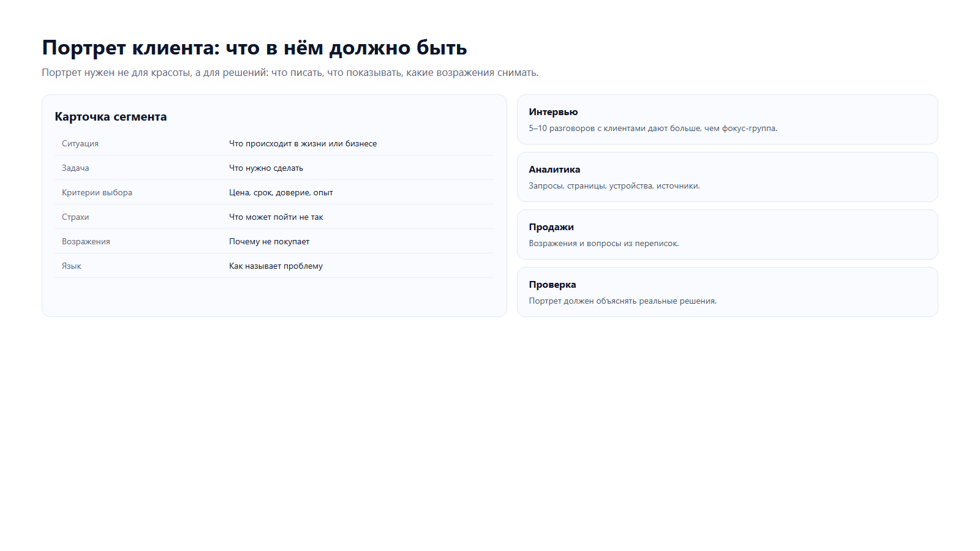
Task: Select the "Аналитика" card title
Action: pos(554,170)
